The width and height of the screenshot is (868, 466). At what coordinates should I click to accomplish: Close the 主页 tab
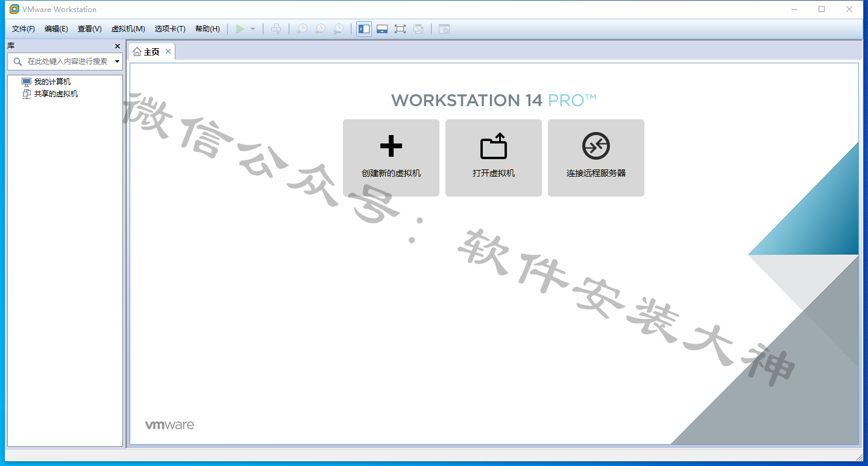tap(168, 51)
